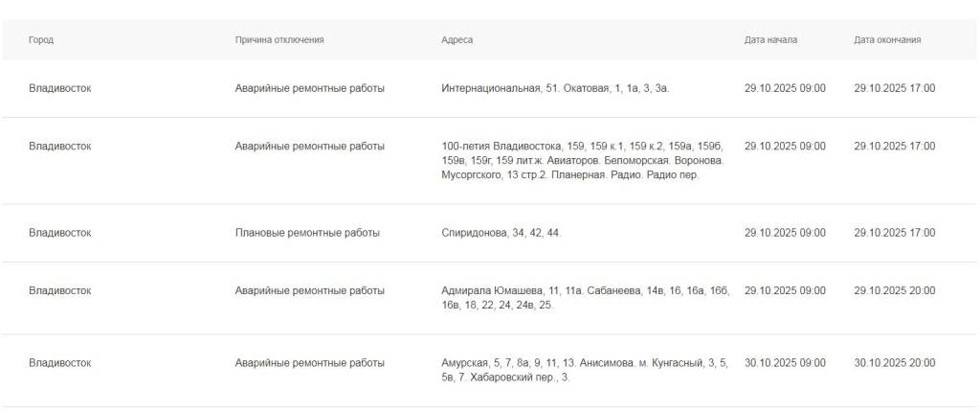This screenshot has height=412, width=980.
Task: Click "Аварийные ремонтные работы" in the Интернациональная row
Action: coord(310,88)
